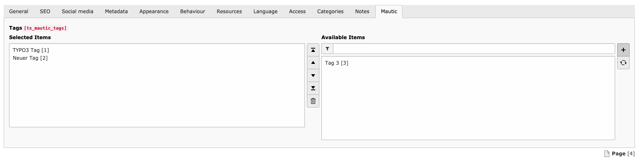The height and width of the screenshot is (164, 644).
Task: Focus the available items filter field
Action: click(474, 49)
